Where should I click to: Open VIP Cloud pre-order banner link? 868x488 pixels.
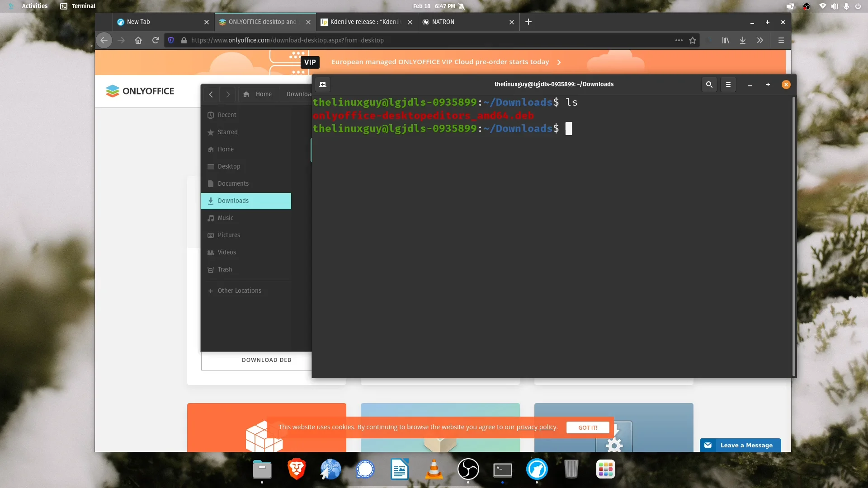pos(446,62)
